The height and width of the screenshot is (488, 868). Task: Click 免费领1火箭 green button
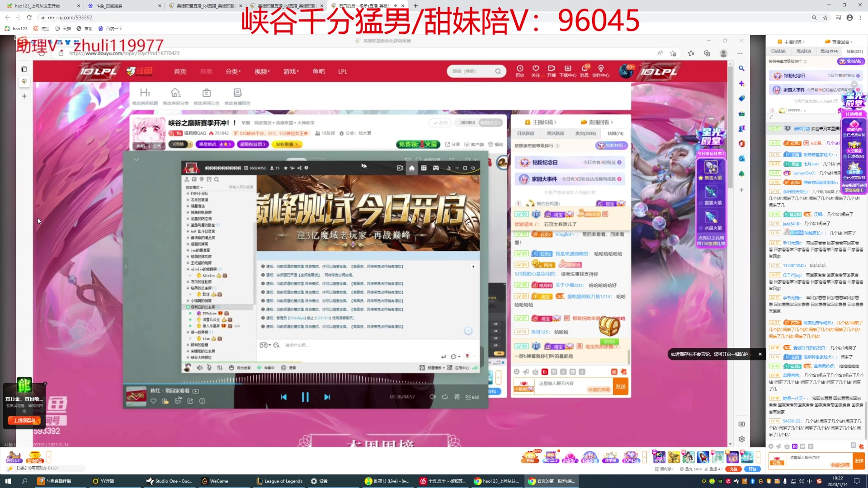[x=418, y=144]
